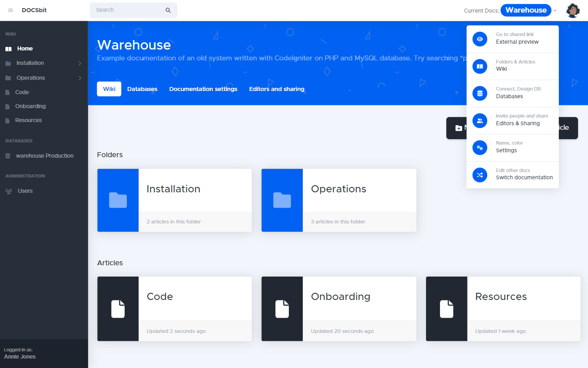Click the hamburger menu icon
This screenshot has height=368, width=588.
click(x=11, y=10)
